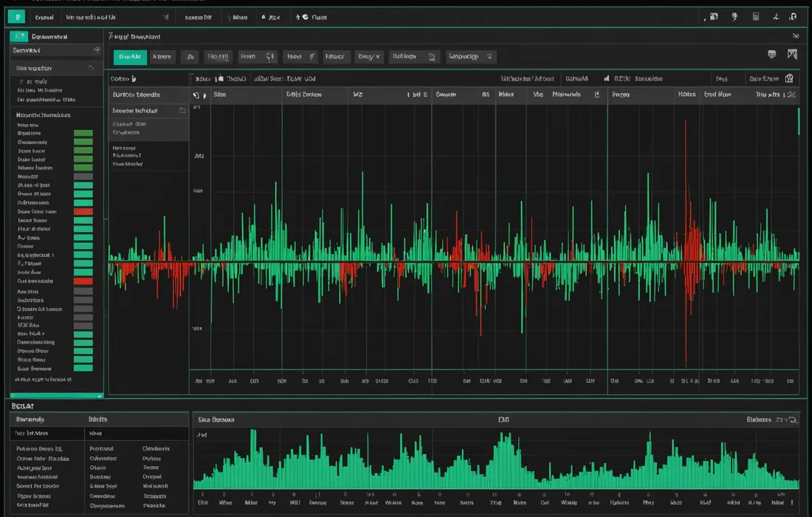Click the green progress bar under the left panel
Screen dimensions: 812x517
tap(57, 396)
